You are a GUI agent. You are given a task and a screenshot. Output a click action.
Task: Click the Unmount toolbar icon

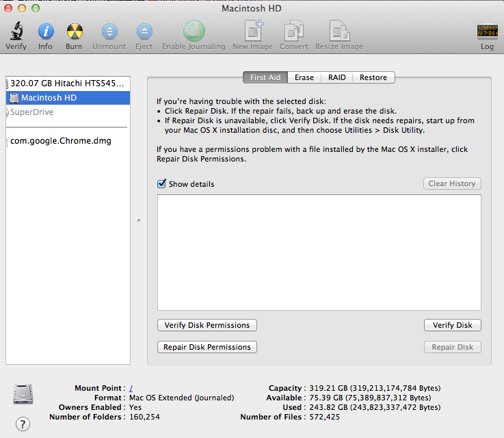pyautogui.click(x=109, y=31)
